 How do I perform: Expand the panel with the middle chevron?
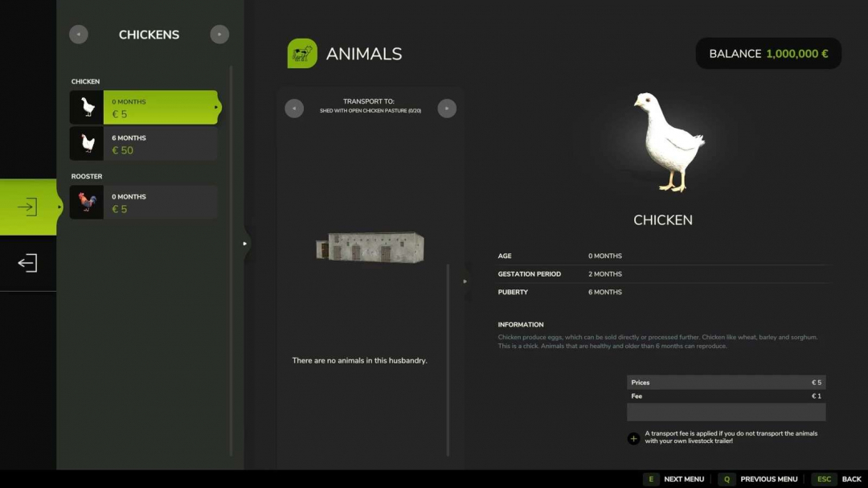click(x=245, y=243)
